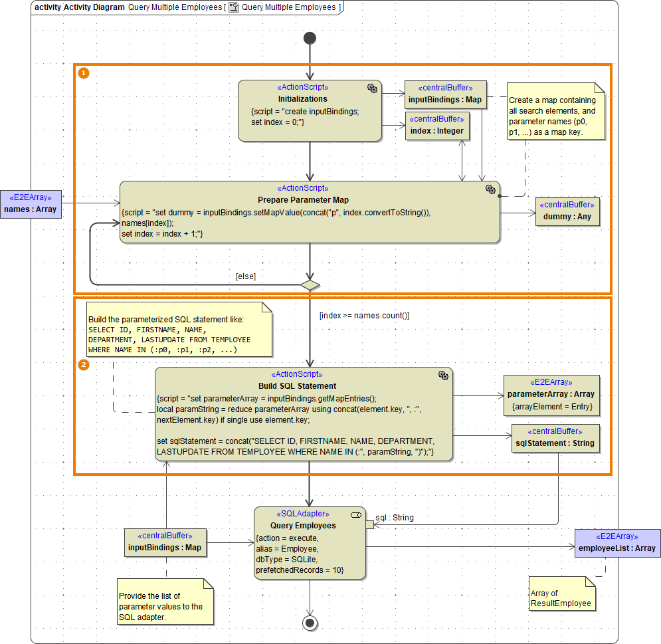The image size is (661, 644).
Task: Click the activity final node at bottom
Action: point(310,623)
